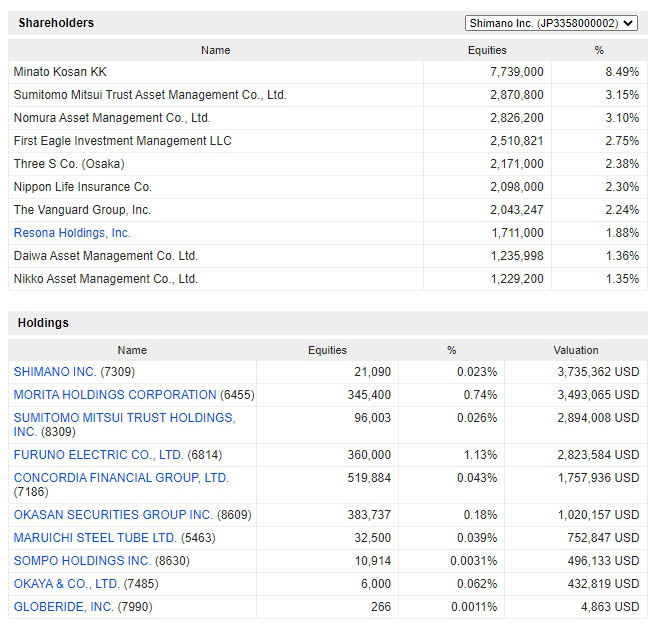Open OKAYA & CO., LTD. link
The image size is (658, 627).
(x=66, y=584)
